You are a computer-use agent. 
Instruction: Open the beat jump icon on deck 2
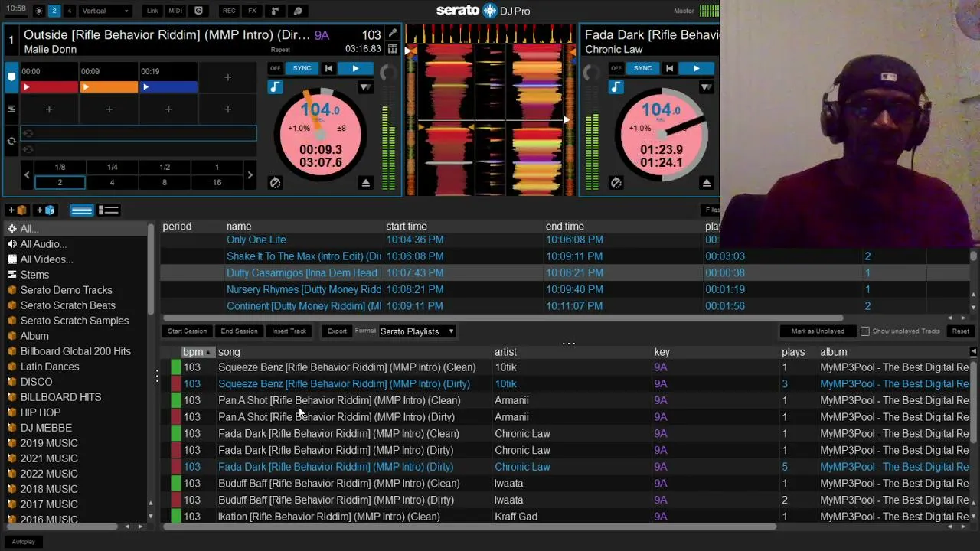pyautogui.click(x=616, y=183)
